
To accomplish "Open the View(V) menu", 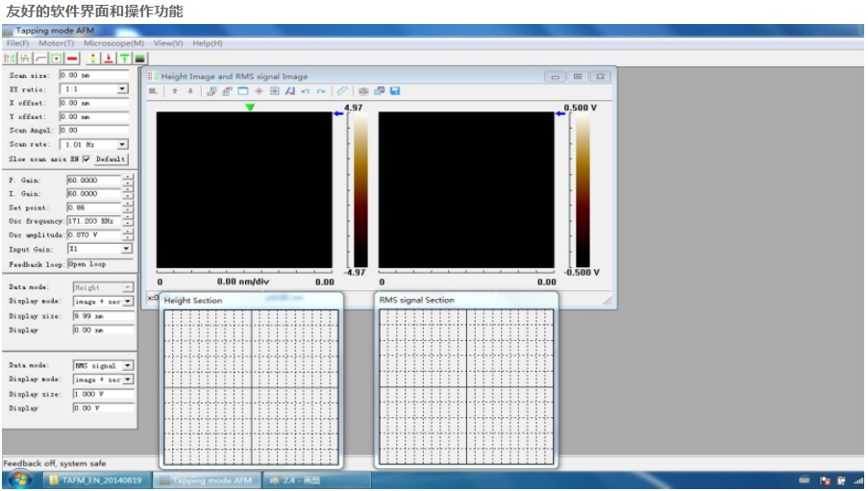I will click(x=168, y=43).
